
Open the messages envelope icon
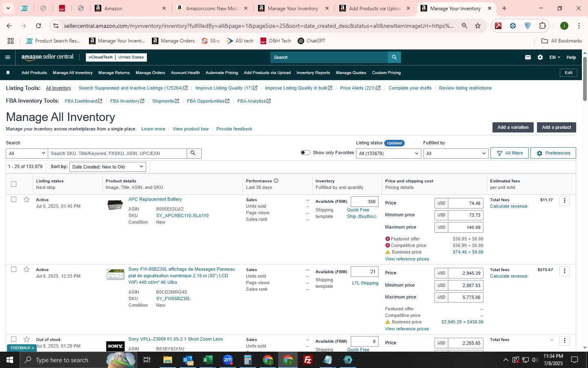click(x=528, y=57)
